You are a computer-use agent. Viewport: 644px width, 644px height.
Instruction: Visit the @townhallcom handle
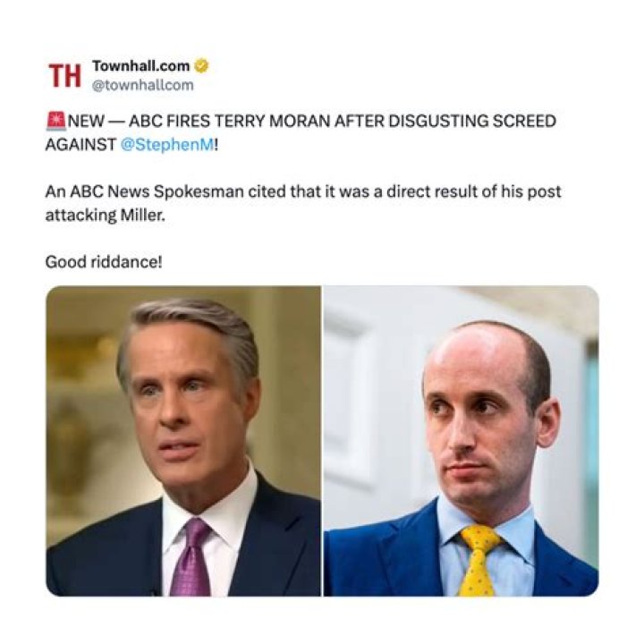pyautogui.click(x=142, y=85)
